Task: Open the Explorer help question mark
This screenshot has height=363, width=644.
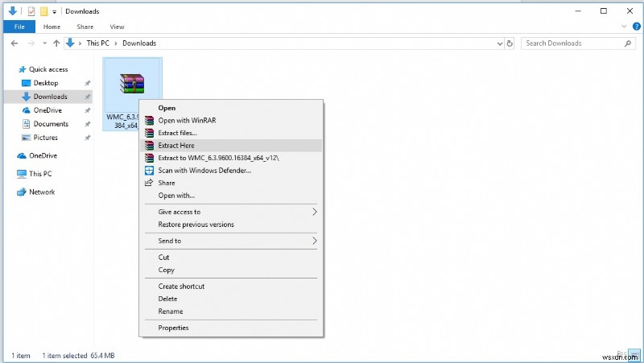Action: click(x=637, y=27)
